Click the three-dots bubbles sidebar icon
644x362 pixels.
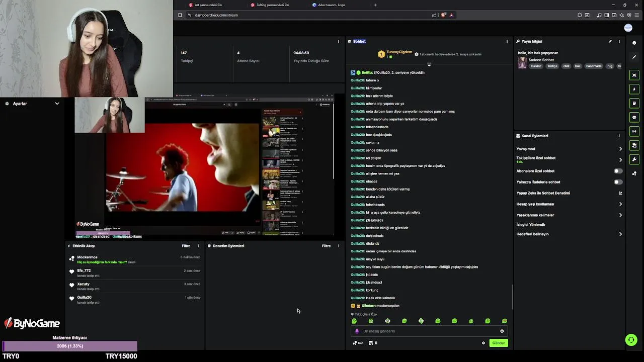tap(634, 173)
